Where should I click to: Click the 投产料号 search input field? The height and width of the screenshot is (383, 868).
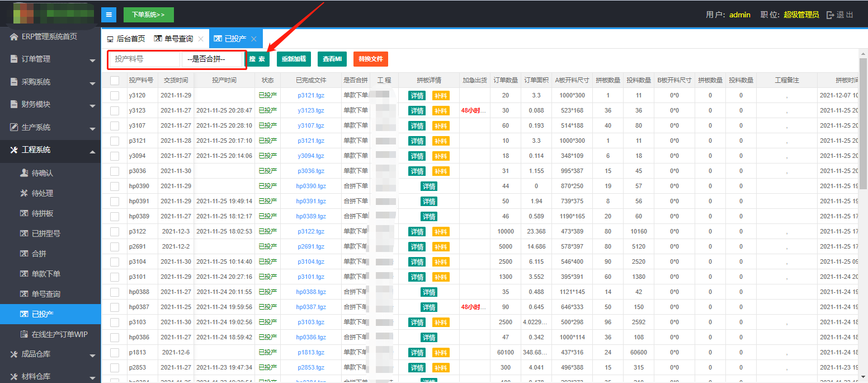point(145,59)
